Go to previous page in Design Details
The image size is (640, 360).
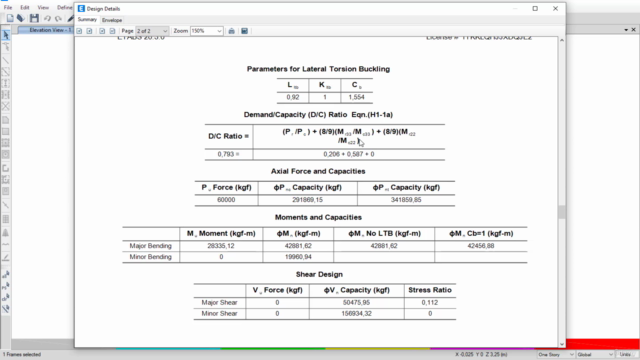(89, 31)
